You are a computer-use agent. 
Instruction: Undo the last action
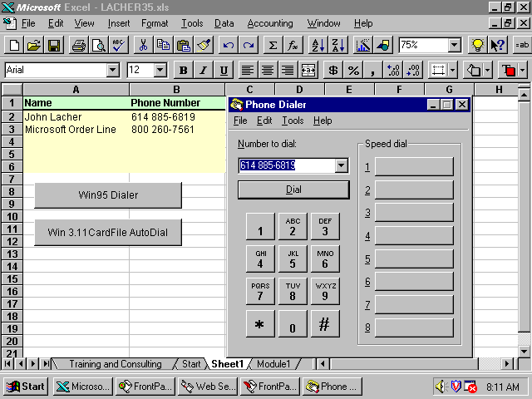click(x=228, y=45)
